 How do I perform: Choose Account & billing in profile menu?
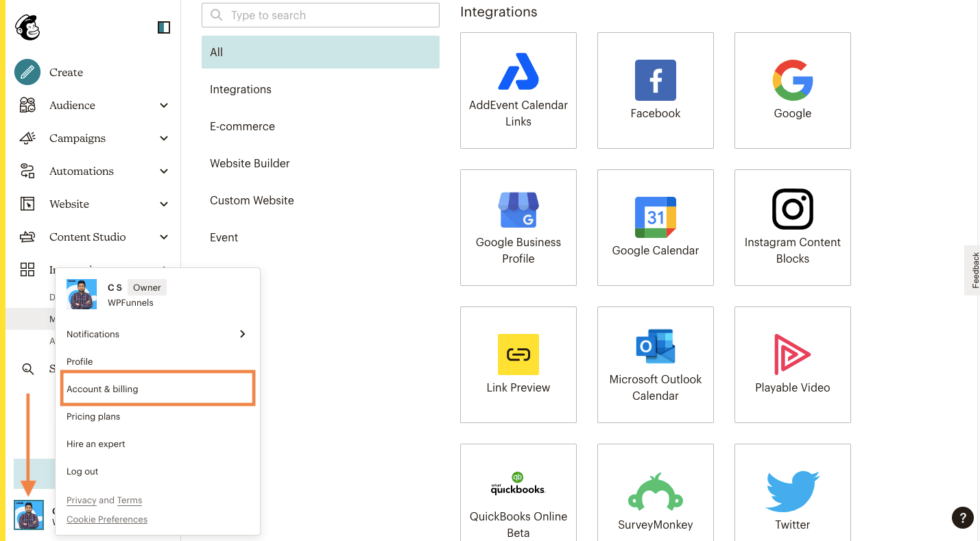[158, 389]
